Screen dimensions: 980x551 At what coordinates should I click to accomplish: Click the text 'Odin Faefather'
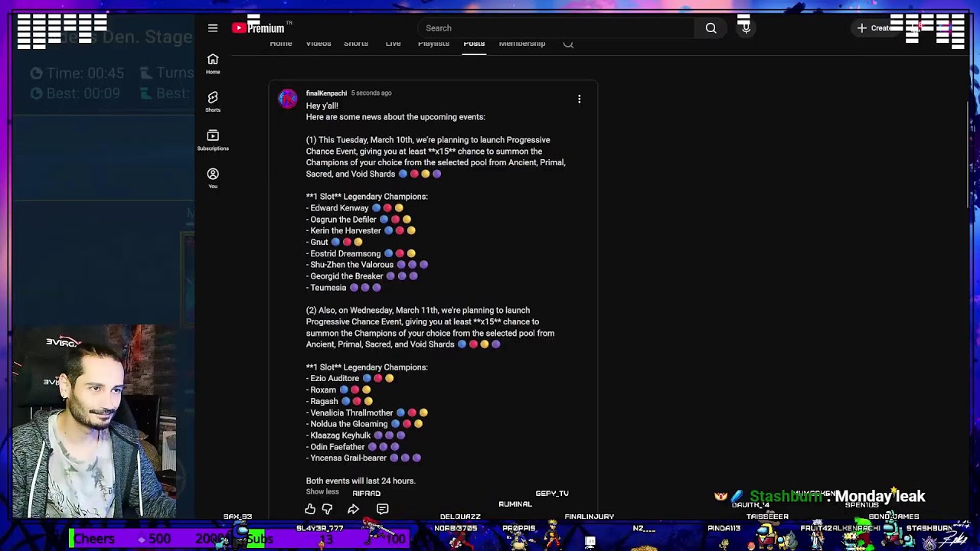[x=337, y=447]
